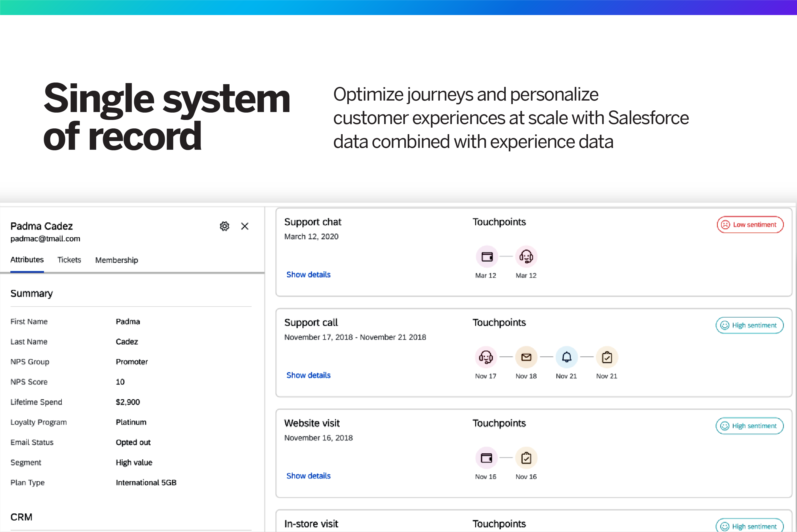Viewport: 797px width, 532px height.
Task: Click the date range November 17, 2018 - November 21 2018
Action: [x=355, y=337]
